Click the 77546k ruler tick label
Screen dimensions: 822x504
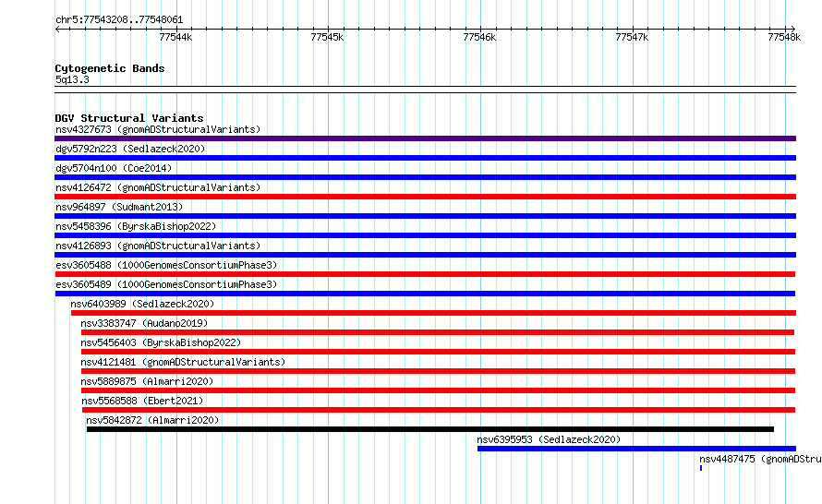(479, 37)
